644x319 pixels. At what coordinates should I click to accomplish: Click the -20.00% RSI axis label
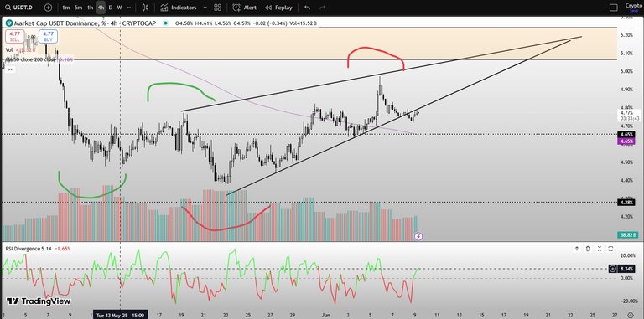[x=629, y=301]
